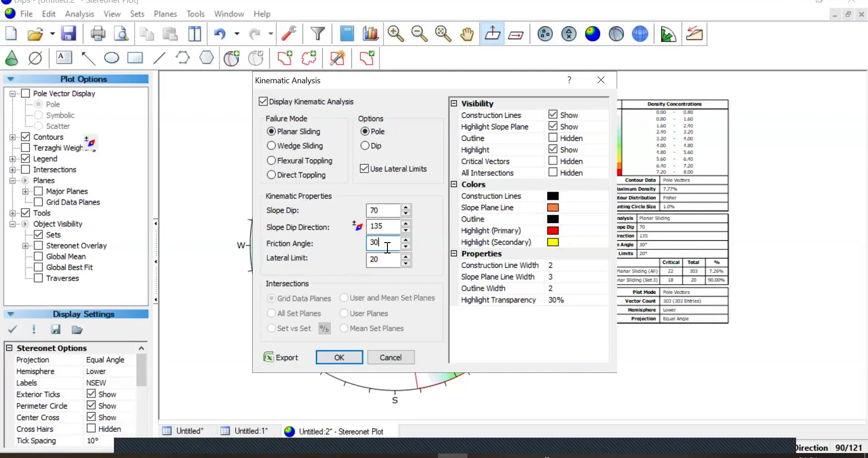Click the dialog help question mark

pyautogui.click(x=569, y=80)
